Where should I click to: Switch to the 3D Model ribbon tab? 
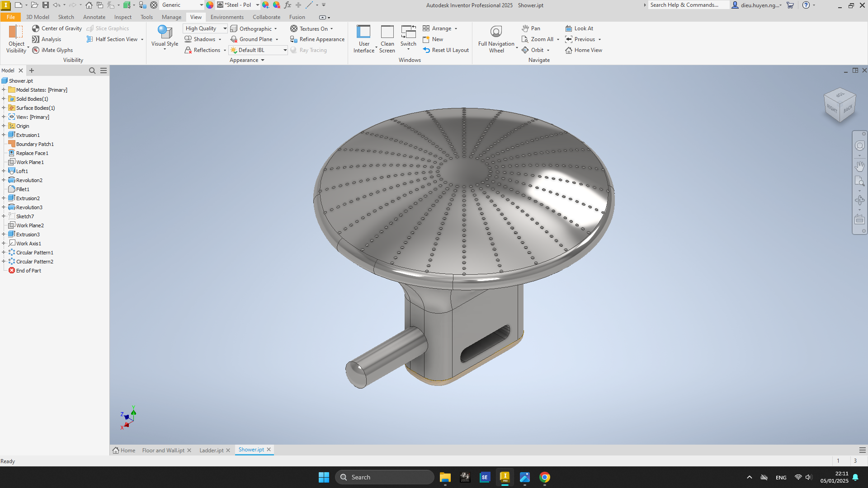(38, 17)
